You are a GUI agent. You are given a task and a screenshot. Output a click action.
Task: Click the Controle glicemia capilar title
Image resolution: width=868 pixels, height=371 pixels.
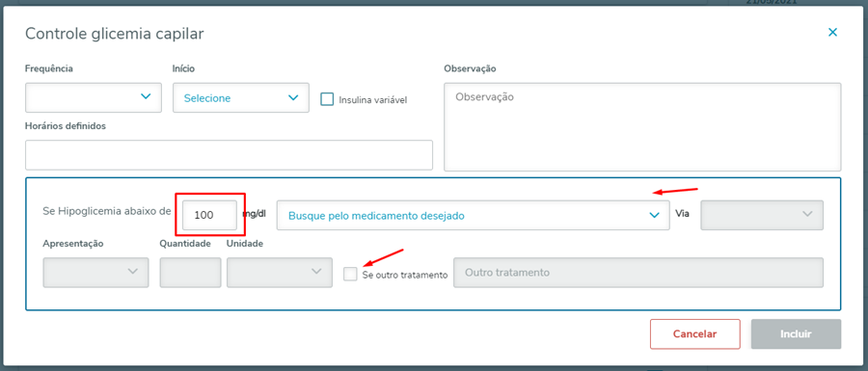coord(115,34)
